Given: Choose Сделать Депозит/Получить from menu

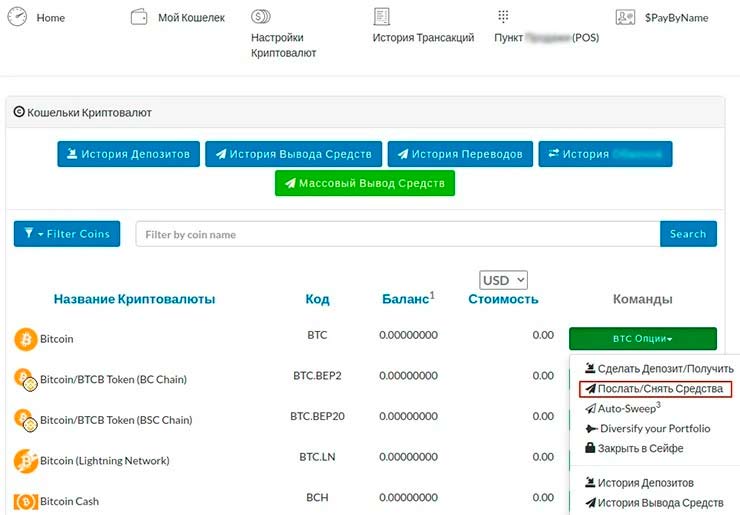Looking at the screenshot, I should pyautogui.click(x=658, y=368).
